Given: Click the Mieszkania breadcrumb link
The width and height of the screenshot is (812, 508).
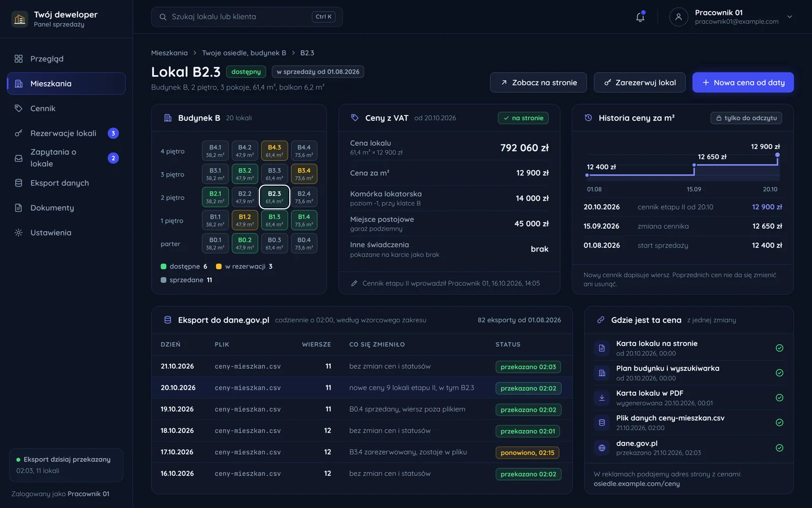Looking at the screenshot, I should pos(170,53).
